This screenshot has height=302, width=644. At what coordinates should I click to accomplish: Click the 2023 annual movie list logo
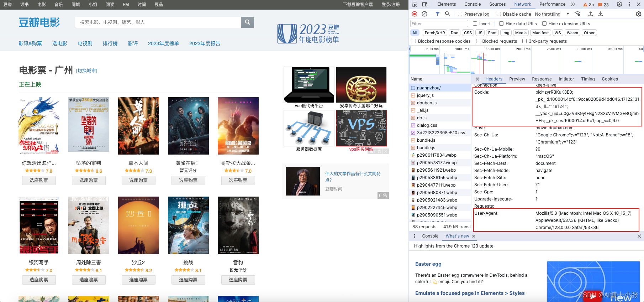tap(308, 34)
